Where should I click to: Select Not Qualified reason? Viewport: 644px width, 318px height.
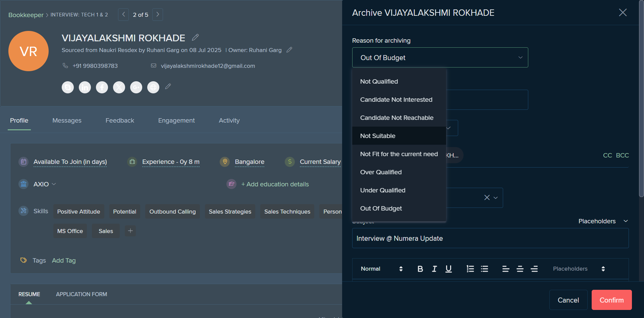(399, 81)
